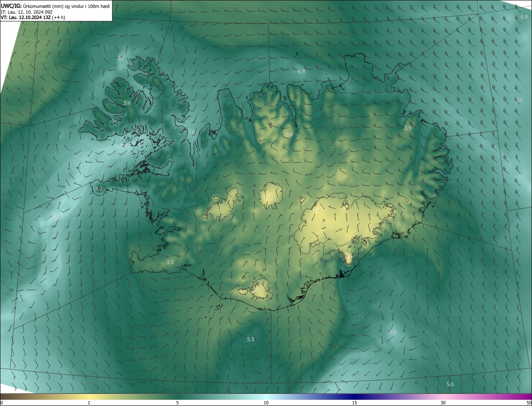Click the 10 tick on the colour scale

point(266,403)
